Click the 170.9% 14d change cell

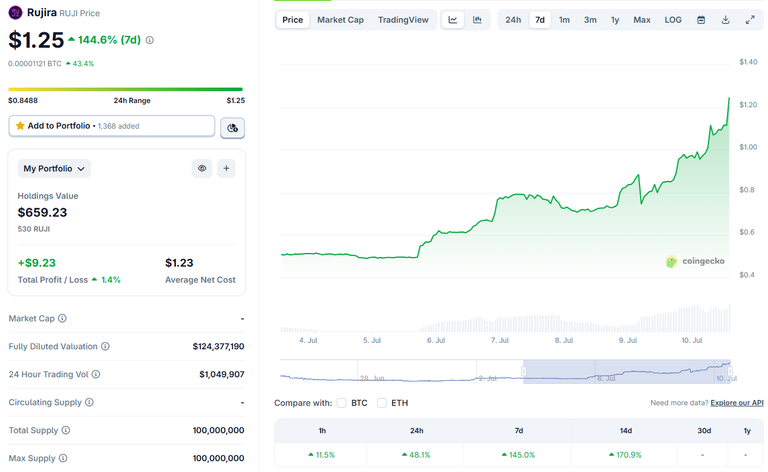(625, 455)
